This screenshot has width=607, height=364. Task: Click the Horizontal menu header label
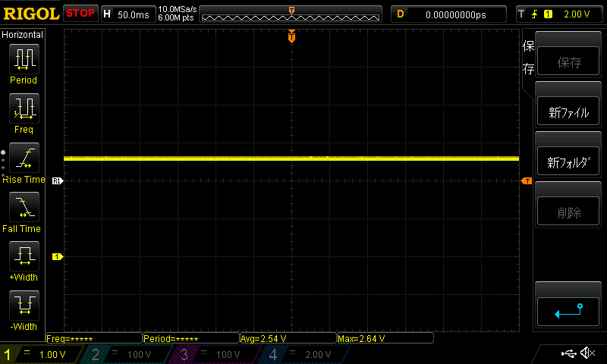23,35
